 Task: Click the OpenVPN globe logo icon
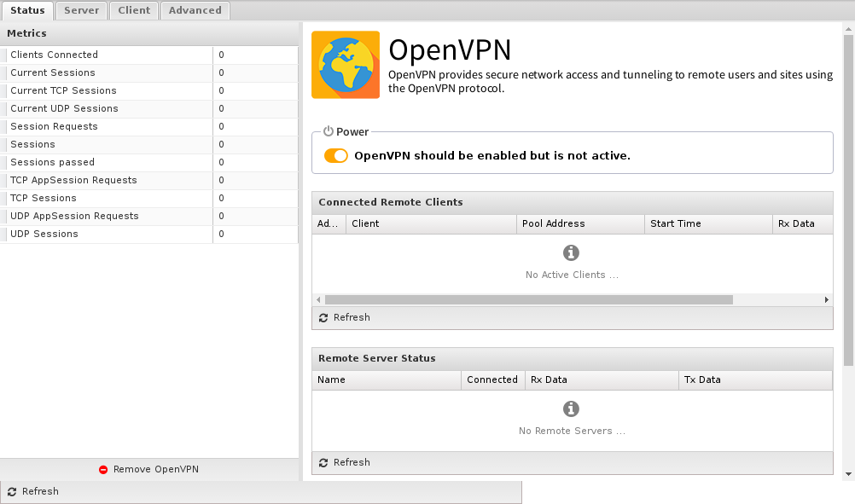[346, 65]
